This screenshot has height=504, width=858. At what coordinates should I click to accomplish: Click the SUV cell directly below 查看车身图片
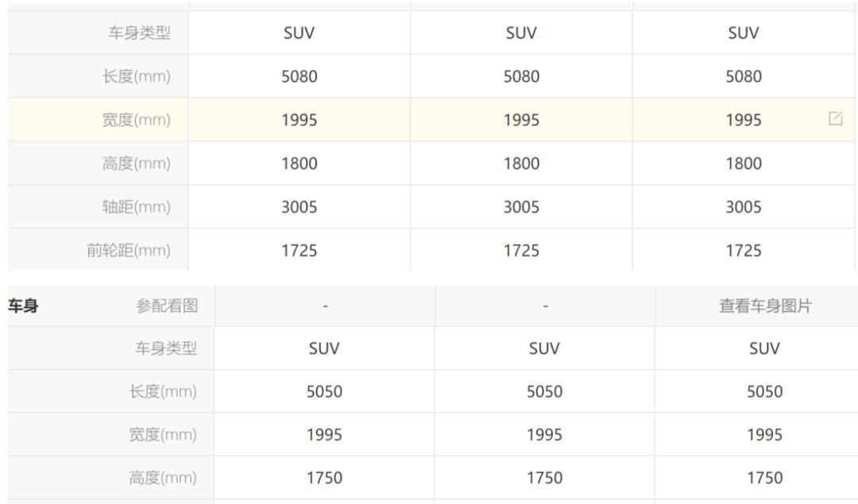(765, 348)
